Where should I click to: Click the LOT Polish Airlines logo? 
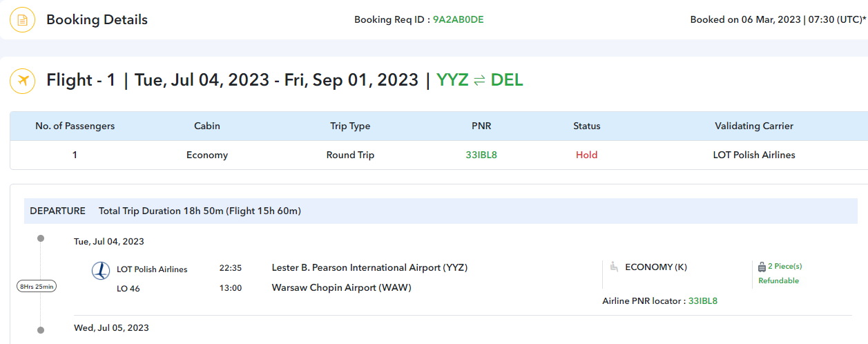101,271
